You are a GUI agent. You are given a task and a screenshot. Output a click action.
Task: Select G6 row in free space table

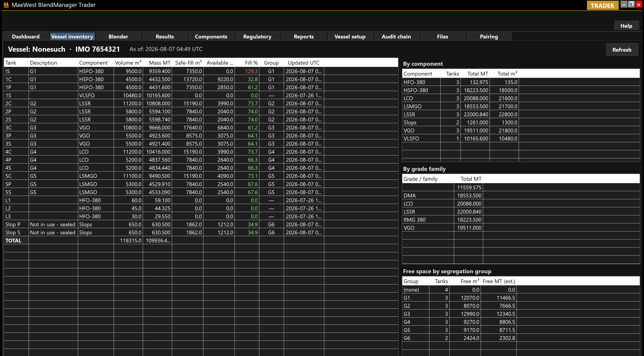tap(521, 338)
